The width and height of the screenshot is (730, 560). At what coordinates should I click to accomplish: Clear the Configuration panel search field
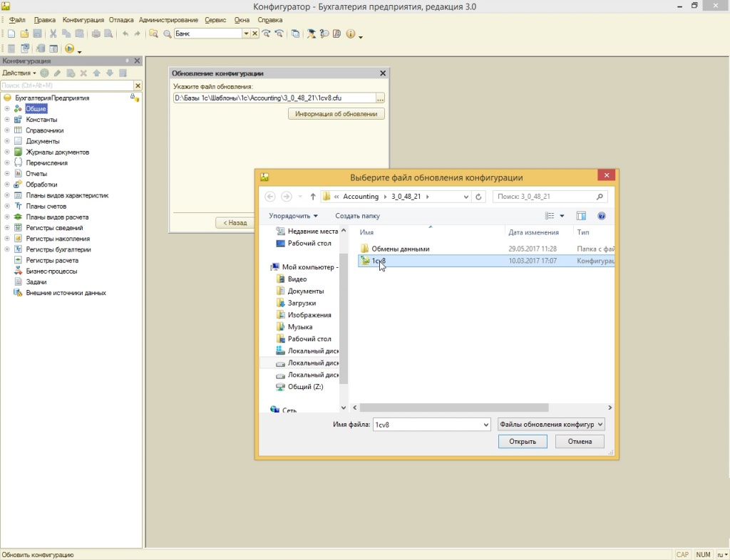pyautogui.click(x=138, y=85)
